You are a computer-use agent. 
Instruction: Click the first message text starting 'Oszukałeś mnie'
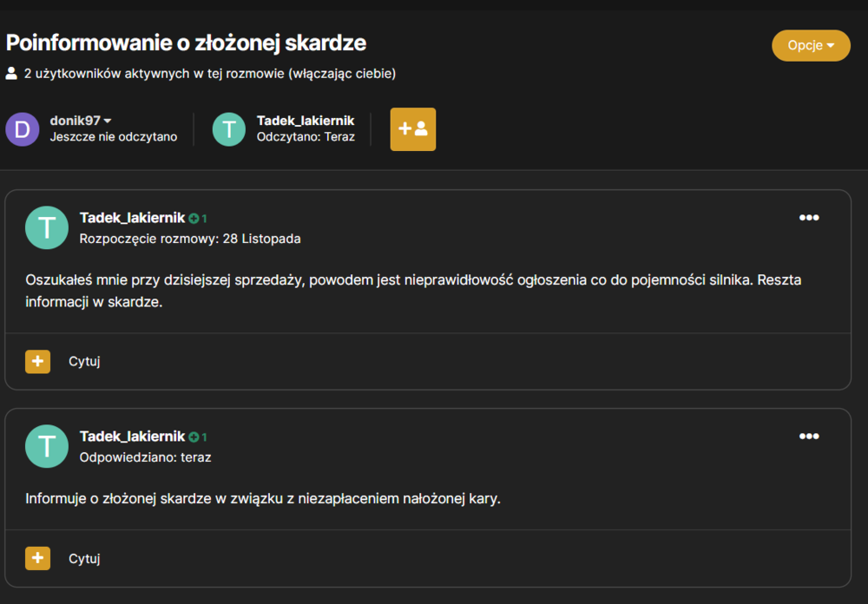tap(413, 291)
